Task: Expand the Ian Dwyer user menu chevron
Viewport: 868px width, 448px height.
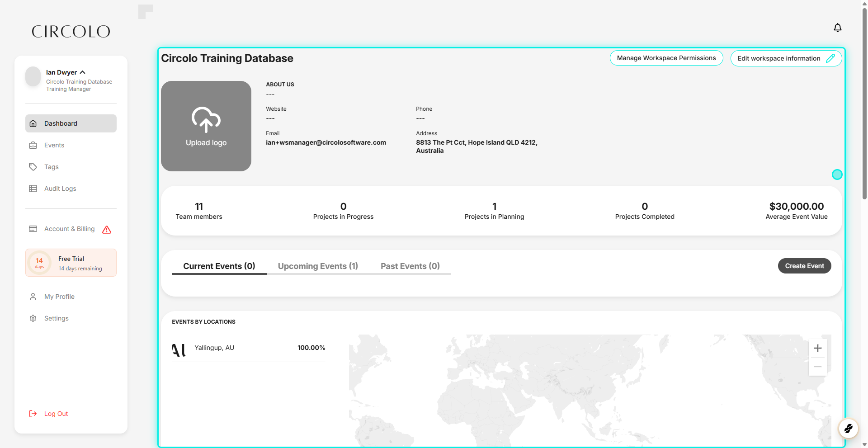Action: [83, 72]
